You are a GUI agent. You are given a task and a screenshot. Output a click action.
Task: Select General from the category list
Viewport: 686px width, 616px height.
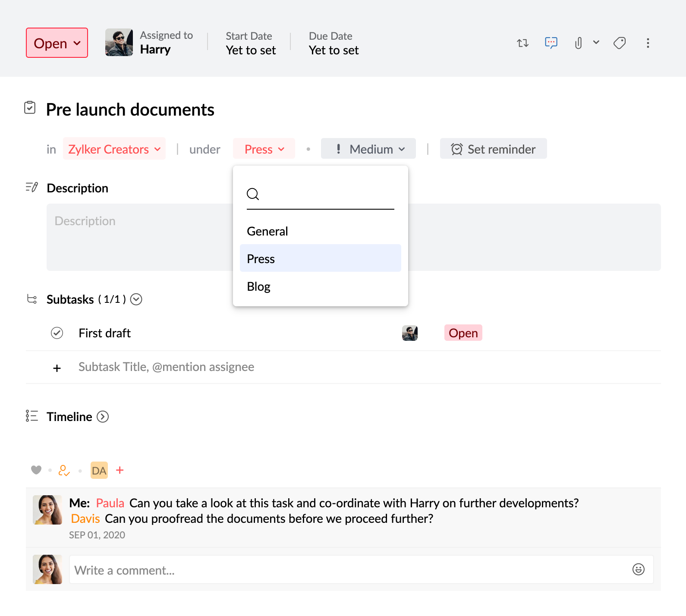click(x=267, y=232)
